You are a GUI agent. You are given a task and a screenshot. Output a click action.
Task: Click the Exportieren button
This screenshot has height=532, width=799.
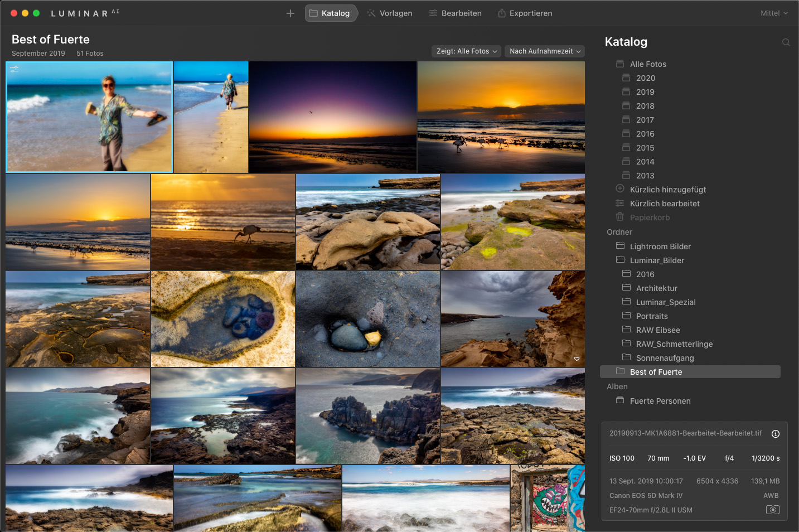(525, 13)
